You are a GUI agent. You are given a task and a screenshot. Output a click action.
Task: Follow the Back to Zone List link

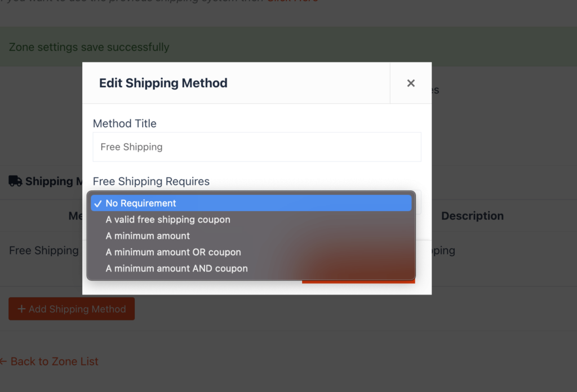(x=54, y=362)
